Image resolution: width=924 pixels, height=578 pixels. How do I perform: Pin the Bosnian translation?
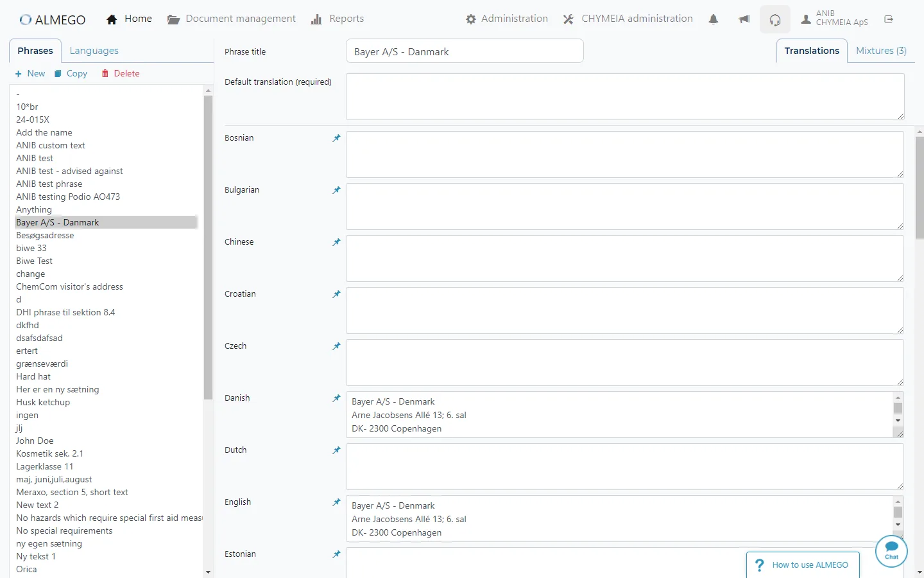tap(336, 138)
